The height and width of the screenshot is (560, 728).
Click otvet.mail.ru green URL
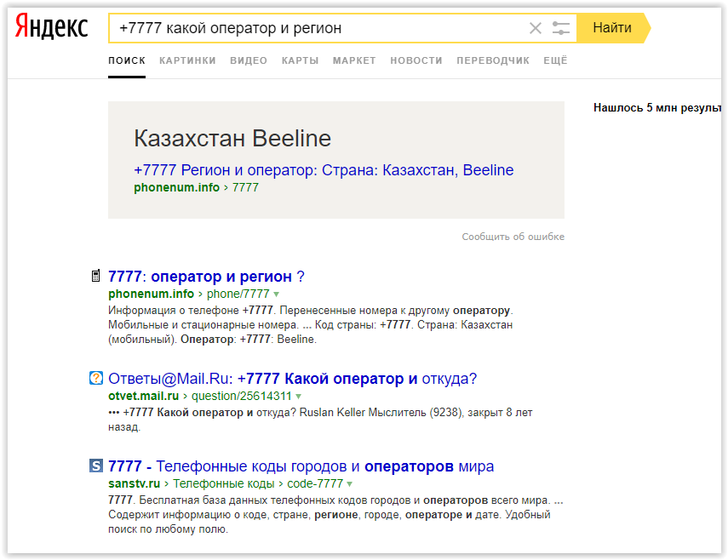(x=143, y=396)
